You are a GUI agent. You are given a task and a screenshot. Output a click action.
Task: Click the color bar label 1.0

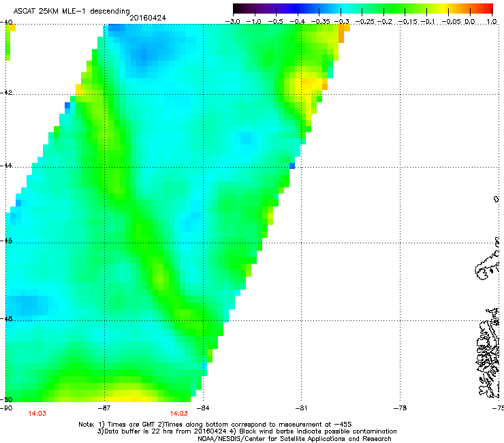[x=492, y=22]
